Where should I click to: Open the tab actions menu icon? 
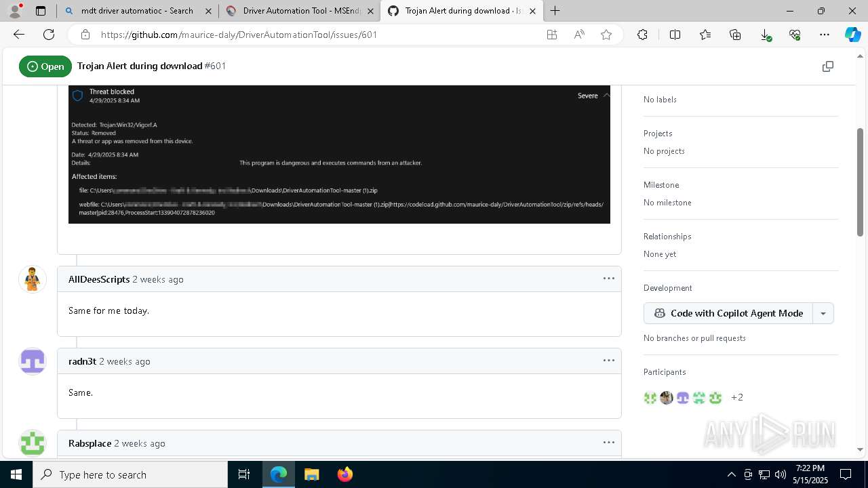coord(41,11)
